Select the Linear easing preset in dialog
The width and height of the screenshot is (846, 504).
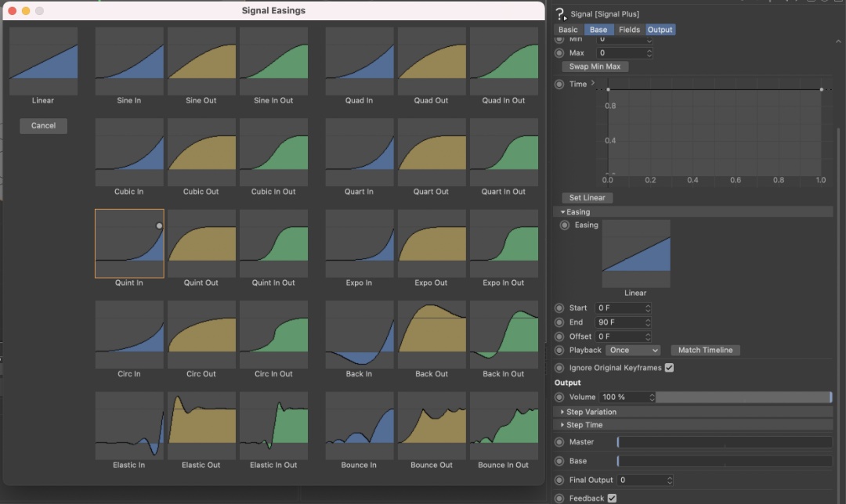click(x=43, y=61)
